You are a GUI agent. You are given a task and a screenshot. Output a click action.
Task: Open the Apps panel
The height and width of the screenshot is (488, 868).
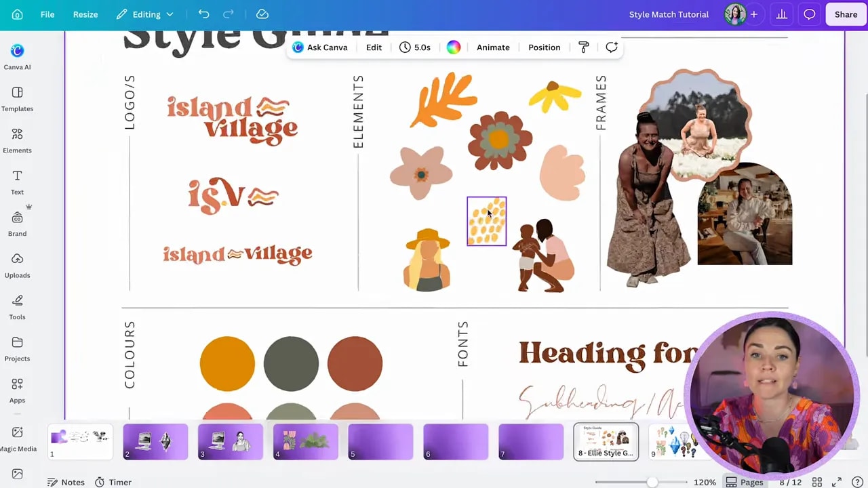[17, 390]
